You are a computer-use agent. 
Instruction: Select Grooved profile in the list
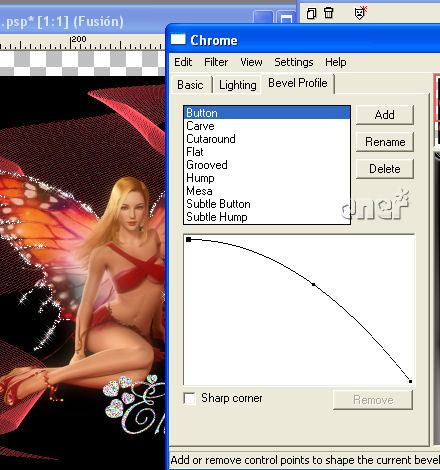coord(267,165)
